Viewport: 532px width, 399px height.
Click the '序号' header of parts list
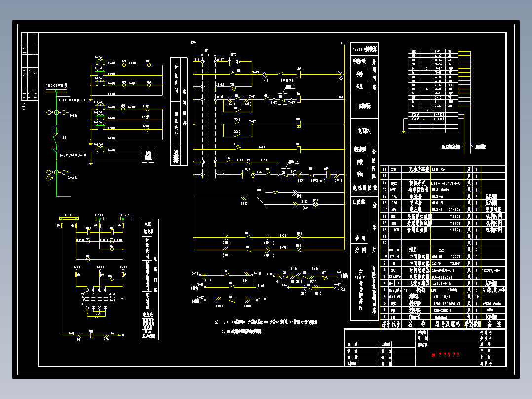385,324
